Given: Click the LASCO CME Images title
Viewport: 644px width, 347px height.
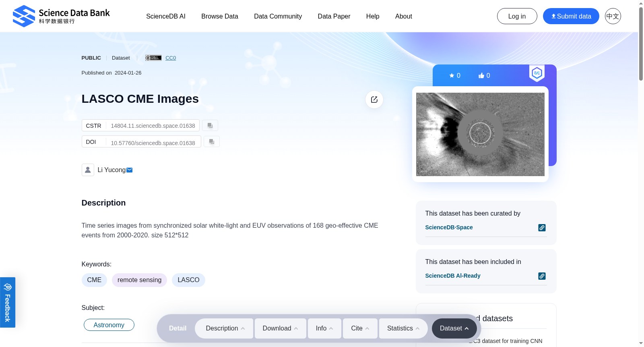Looking at the screenshot, I should 140,99.
